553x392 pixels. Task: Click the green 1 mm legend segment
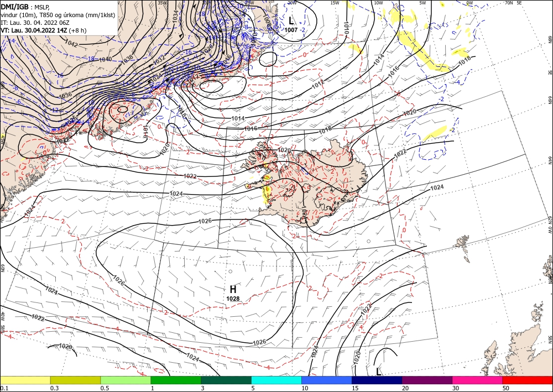(176, 380)
